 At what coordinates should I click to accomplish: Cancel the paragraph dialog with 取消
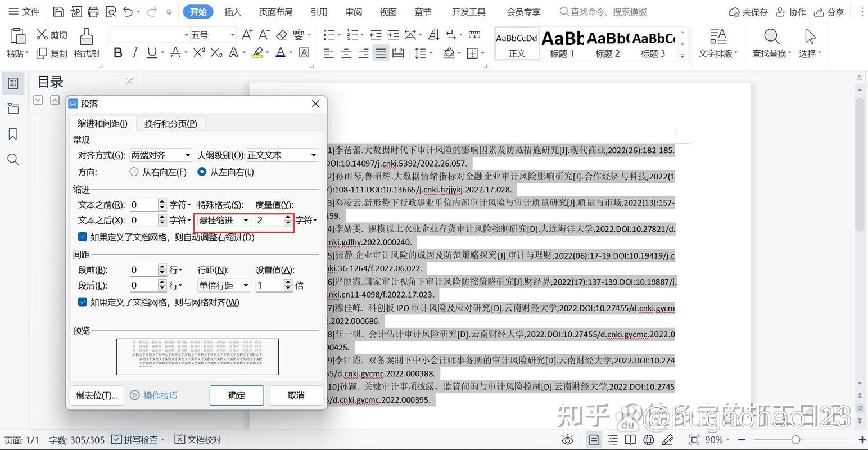tap(296, 395)
